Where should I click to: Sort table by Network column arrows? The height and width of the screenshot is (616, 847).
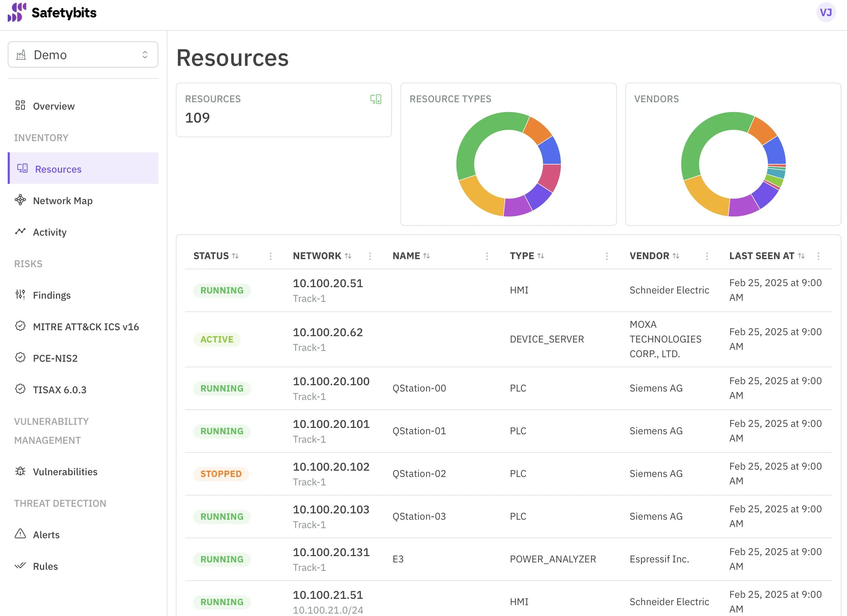[348, 256]
